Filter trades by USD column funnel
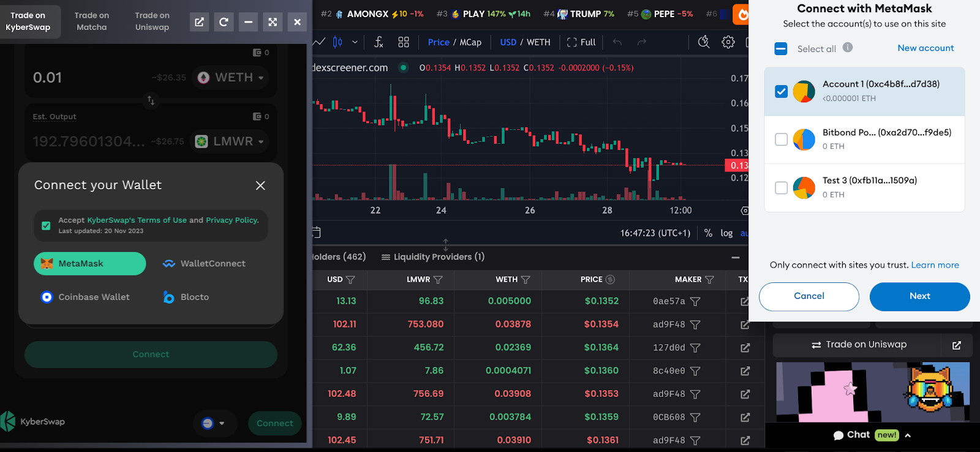 [350, 280]
